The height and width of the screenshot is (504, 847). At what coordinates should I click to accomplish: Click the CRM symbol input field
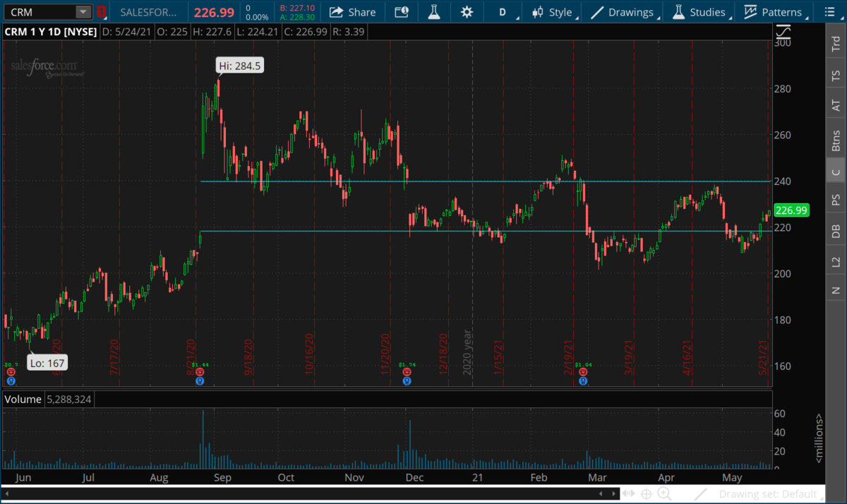click(40, 12)
